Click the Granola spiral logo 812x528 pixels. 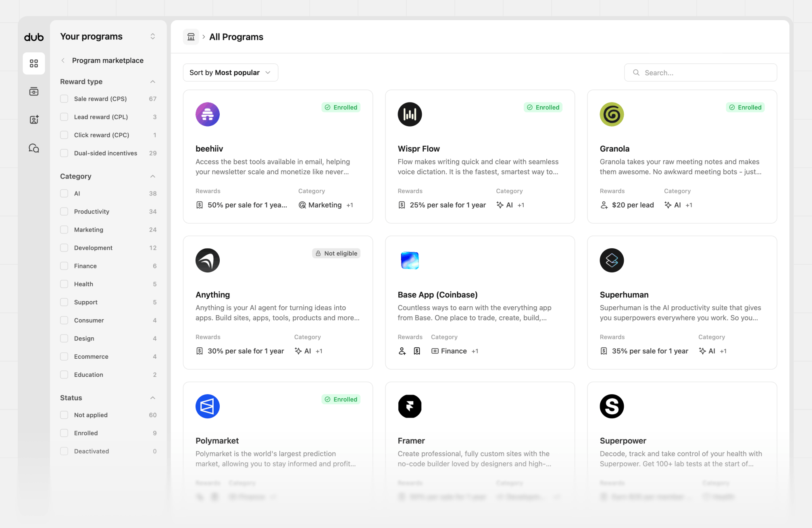click(x=612, y=114)
